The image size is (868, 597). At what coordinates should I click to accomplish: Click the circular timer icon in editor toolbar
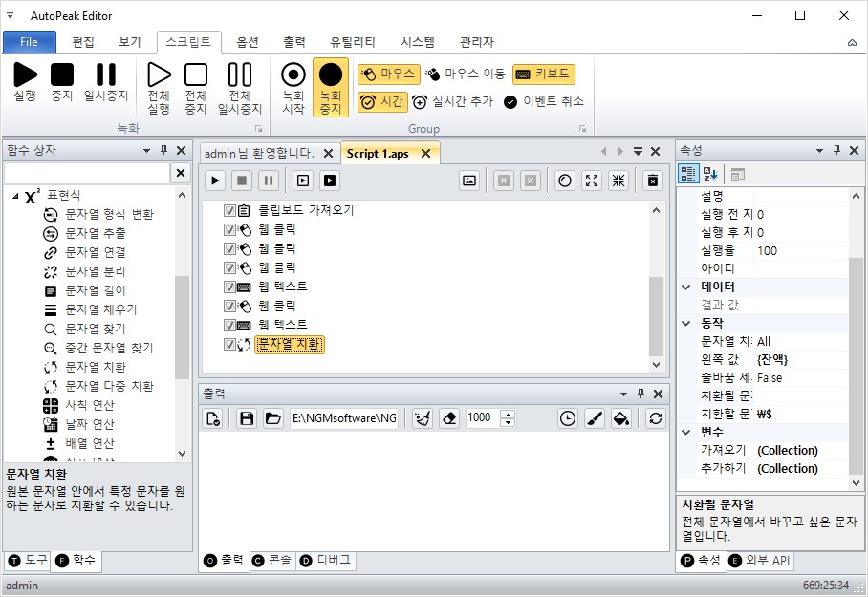[565, 181]
